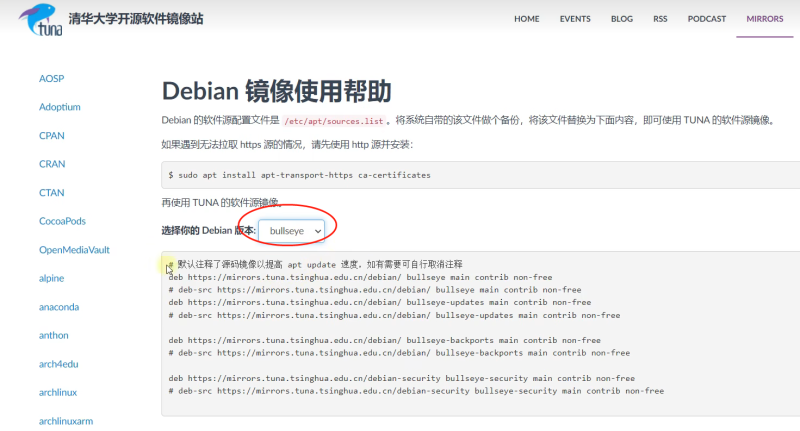Click the sudo apt install command line
Image resolution: width=800 pixels, height=431 pixels.
[299, 175]
